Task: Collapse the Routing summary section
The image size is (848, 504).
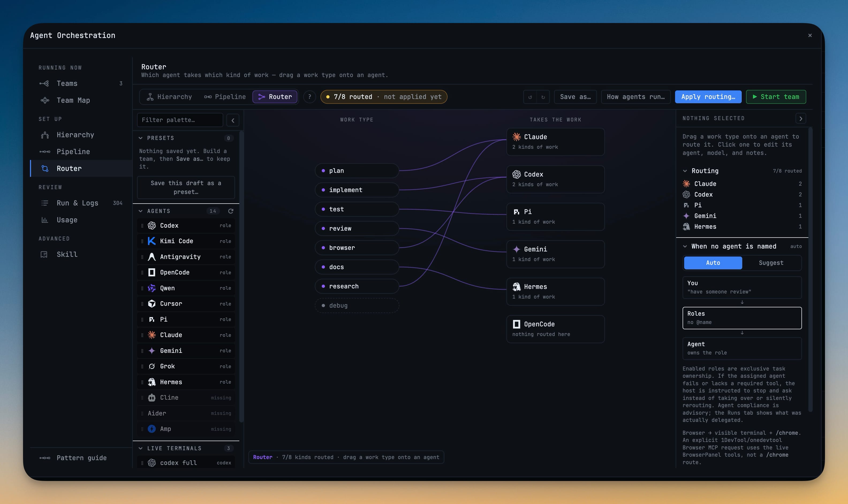Action: tap(685, 171)
